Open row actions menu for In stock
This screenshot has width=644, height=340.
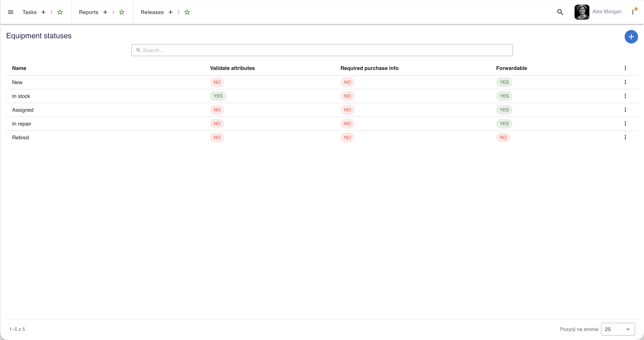pyautogui.click(x=625, y=96)
